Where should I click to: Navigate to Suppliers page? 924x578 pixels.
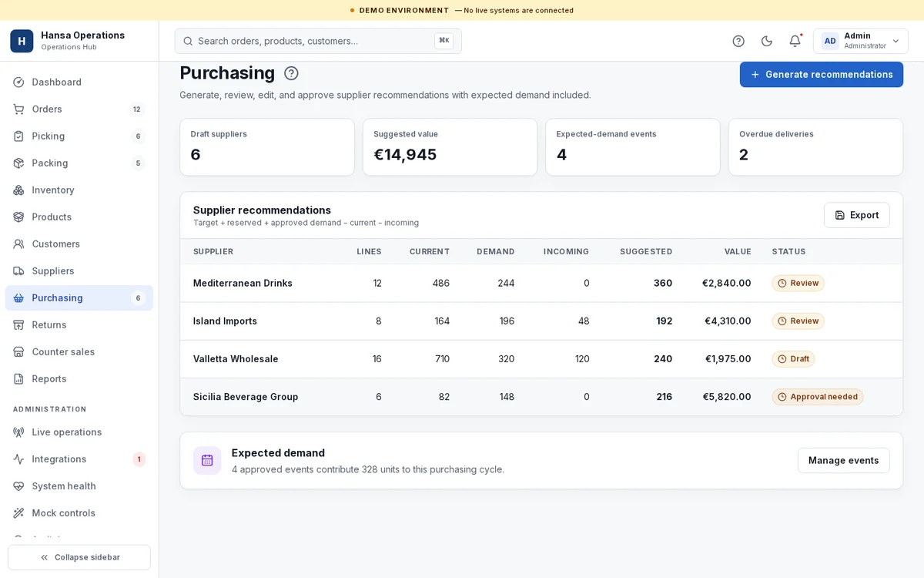[x=79, y=271]
